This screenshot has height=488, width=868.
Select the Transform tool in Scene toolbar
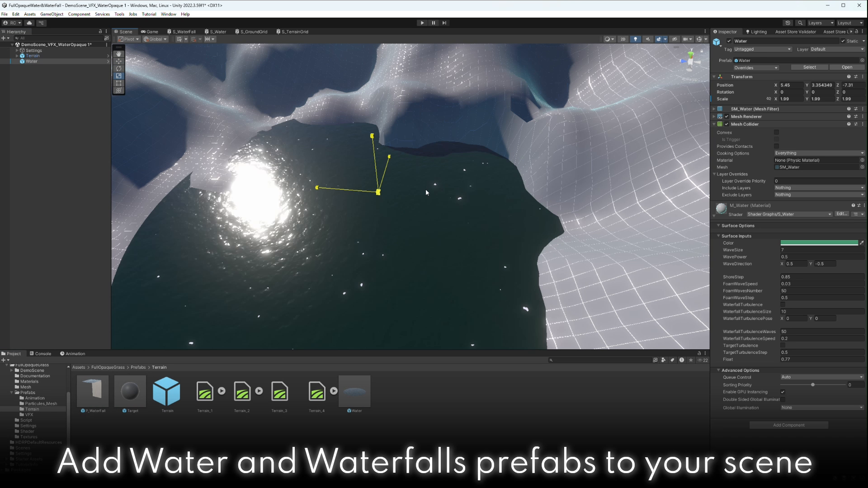point(119,90)
